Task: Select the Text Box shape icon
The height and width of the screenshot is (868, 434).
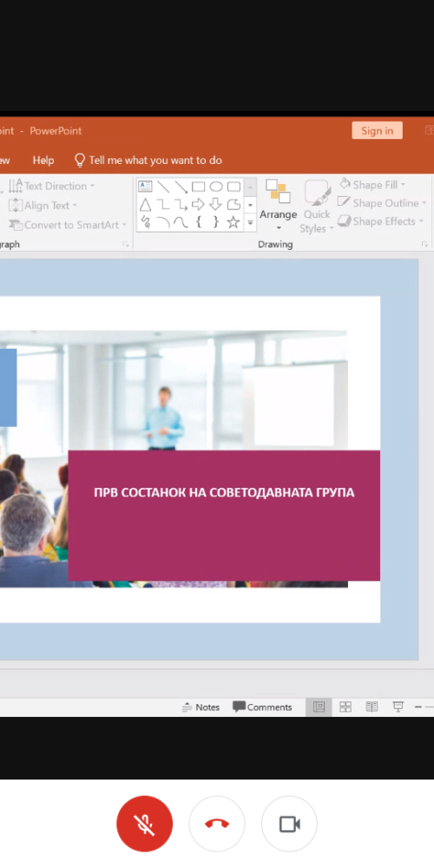Action: [x=145, y=187]
